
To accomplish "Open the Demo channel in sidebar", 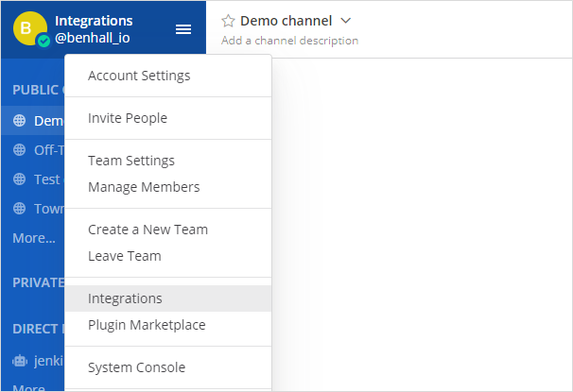I will 33,121.
